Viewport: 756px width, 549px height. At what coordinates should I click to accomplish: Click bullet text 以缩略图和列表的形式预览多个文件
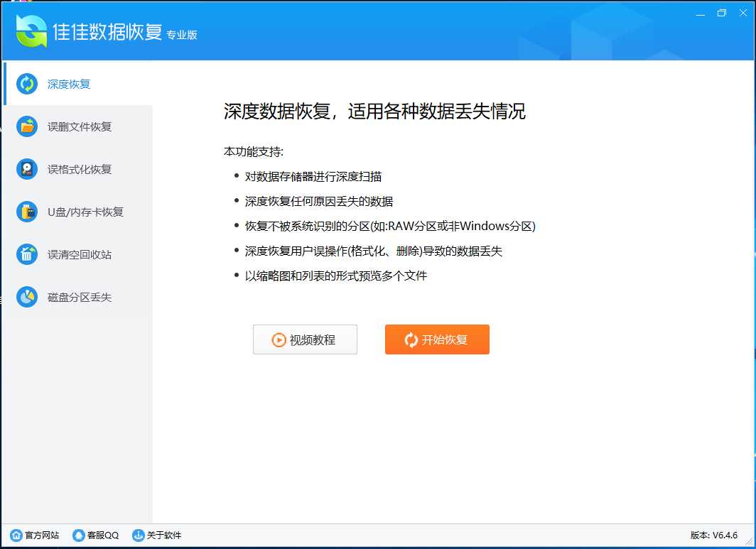tap(336, 276)
